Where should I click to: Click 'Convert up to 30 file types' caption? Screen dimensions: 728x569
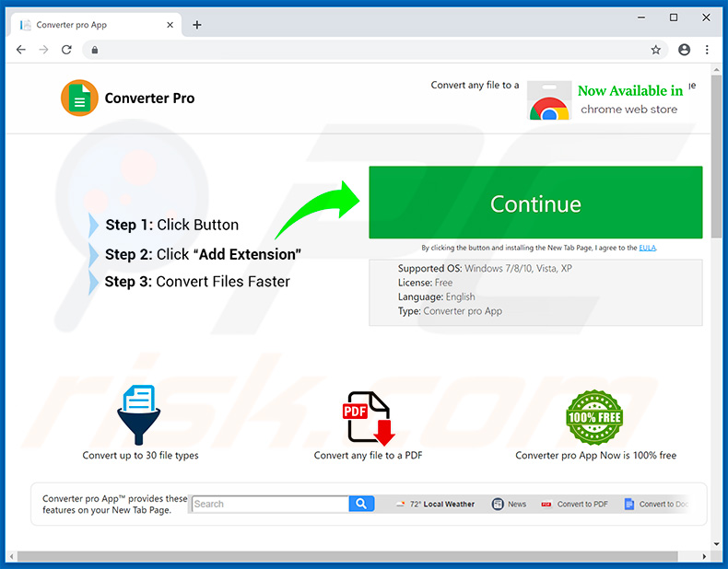pyautogui.click(x=140, y=456)
